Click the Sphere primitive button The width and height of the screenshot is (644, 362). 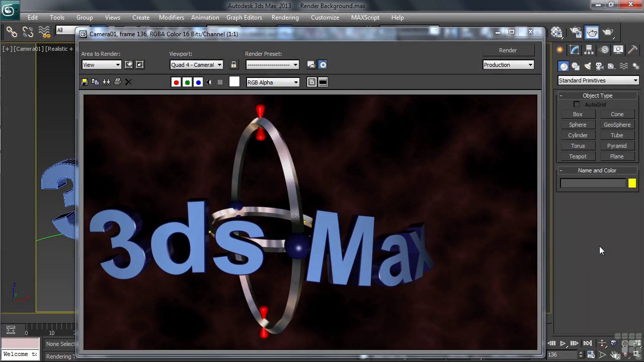click(578, 125)
